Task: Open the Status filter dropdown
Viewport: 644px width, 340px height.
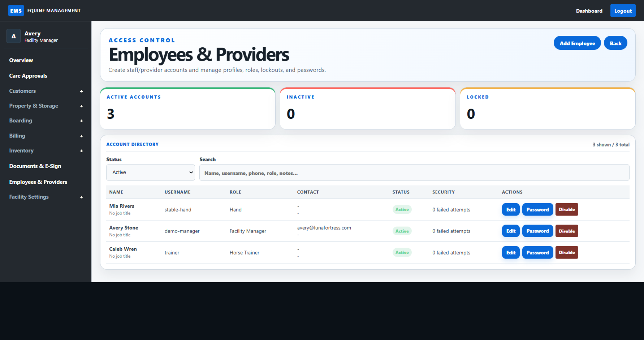Action: (151, 173)
